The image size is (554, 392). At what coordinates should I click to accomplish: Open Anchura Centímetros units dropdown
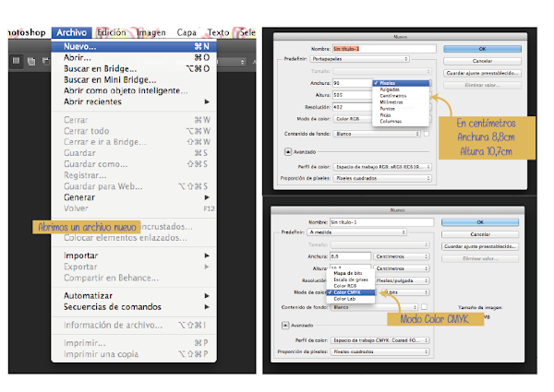[x=401, y=256]
